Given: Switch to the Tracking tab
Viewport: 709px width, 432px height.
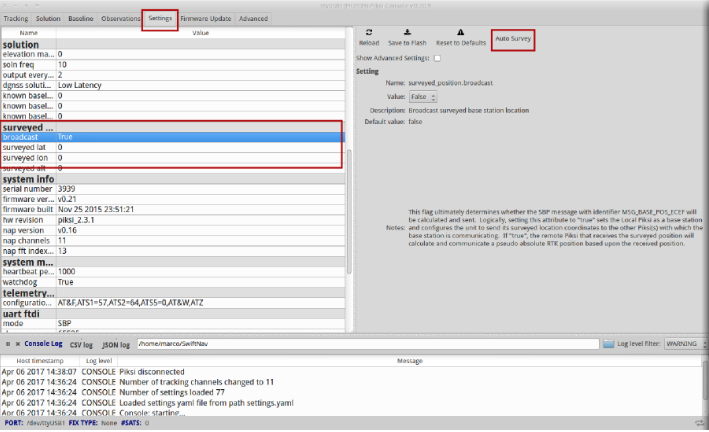Looking at the screenshot, I should tap(16, 18).
